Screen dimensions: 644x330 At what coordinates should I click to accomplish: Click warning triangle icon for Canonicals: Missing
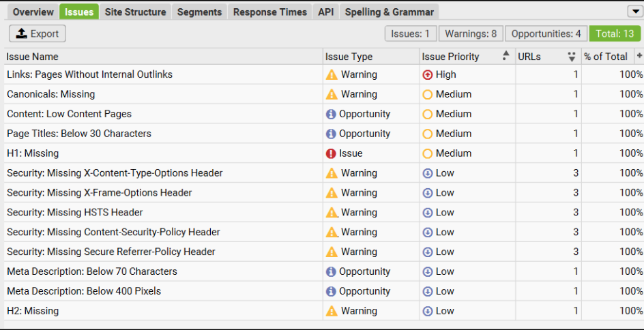[332, 95]
